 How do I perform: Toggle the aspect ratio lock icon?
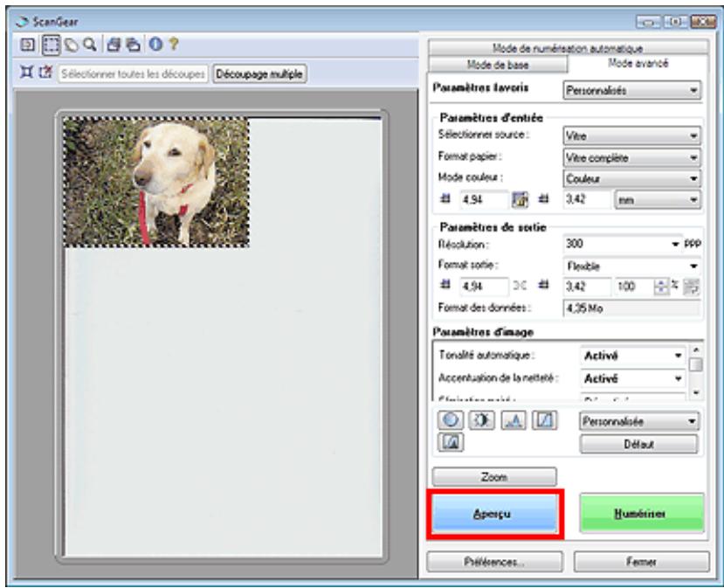click(521, 200)
